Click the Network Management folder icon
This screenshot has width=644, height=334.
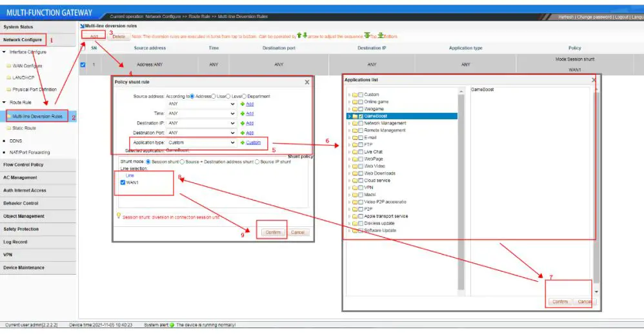355,123
